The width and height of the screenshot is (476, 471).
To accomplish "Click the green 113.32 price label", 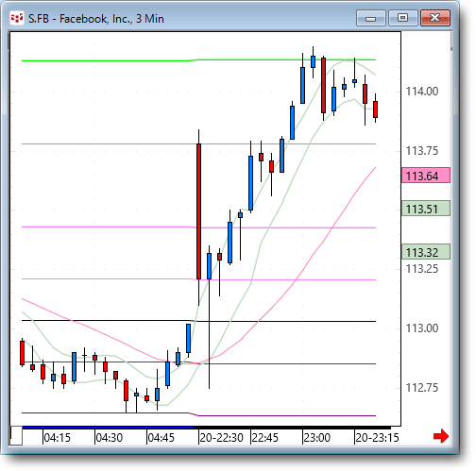I will (x=426, y=252).
